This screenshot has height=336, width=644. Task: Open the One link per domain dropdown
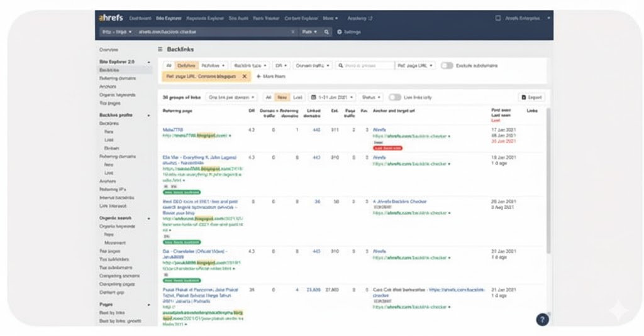pyautogui.click(x=232, y=97)
